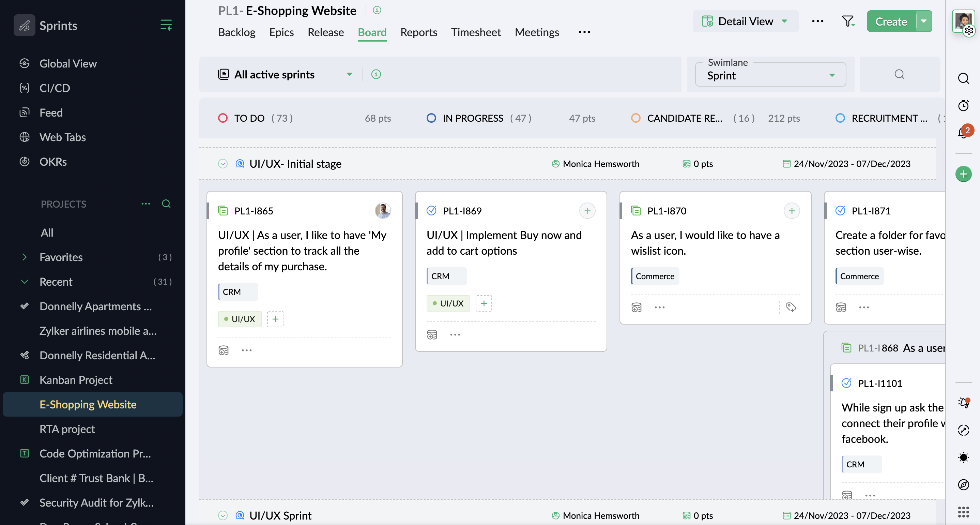
Task: Collapse UI/UX- Initial stage swimlane
Action: tap(223, 164)
